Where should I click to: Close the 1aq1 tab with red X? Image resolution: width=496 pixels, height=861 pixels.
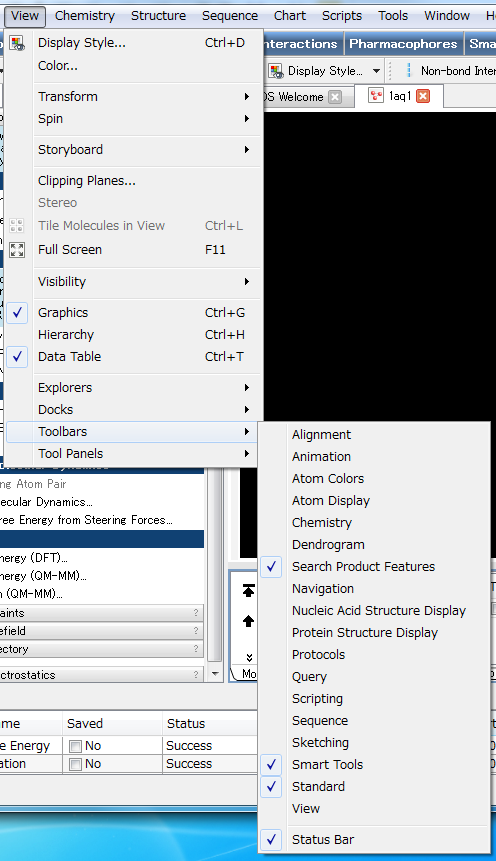[423, 96]
